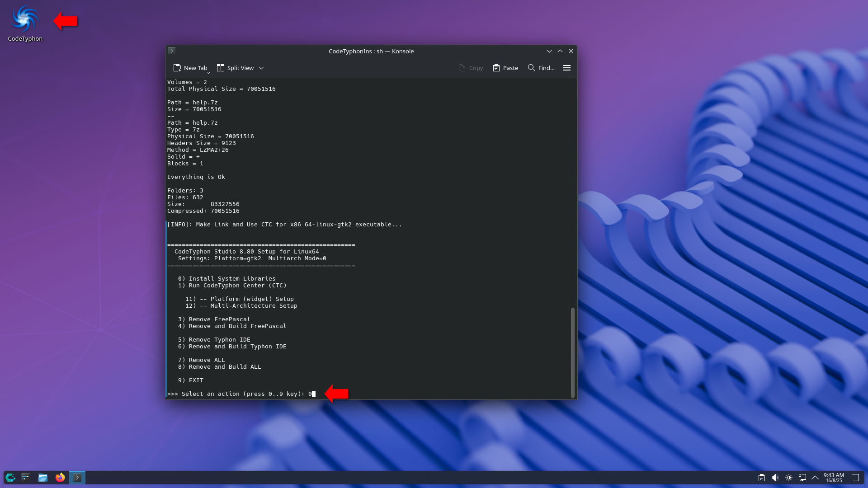Expand the New Tab profile dropdown arrow
The width and height of the screenshot is (868, 488).
tap(209, 73)
